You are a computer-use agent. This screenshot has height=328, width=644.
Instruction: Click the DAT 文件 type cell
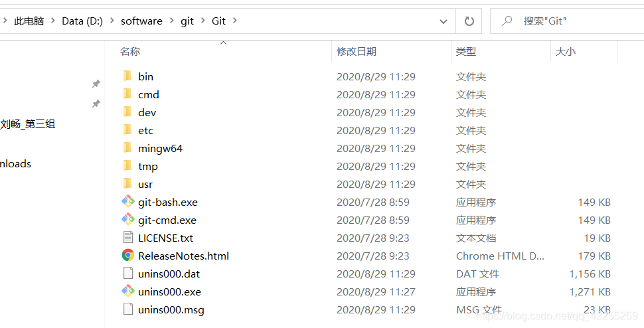tap(477, 274)
